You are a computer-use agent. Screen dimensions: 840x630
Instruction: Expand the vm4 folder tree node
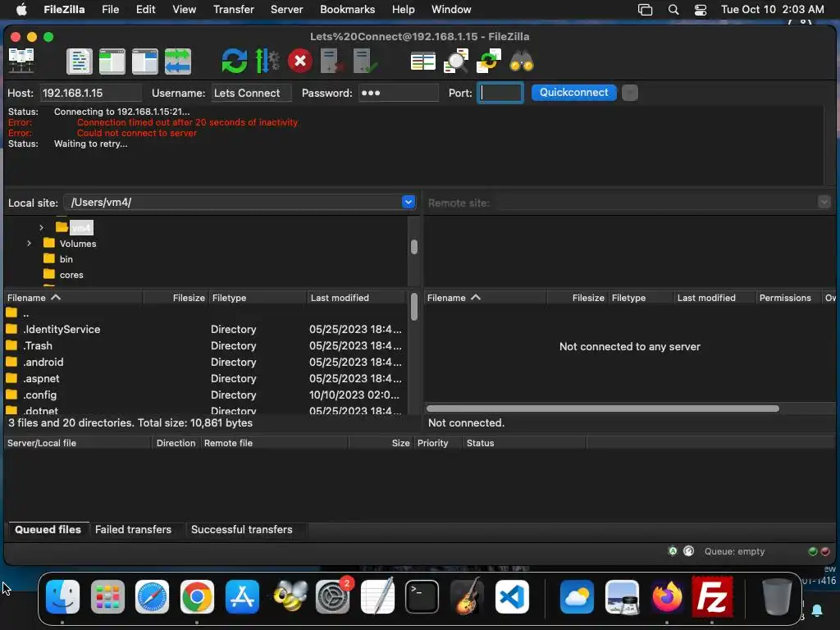tap(41, 228)
